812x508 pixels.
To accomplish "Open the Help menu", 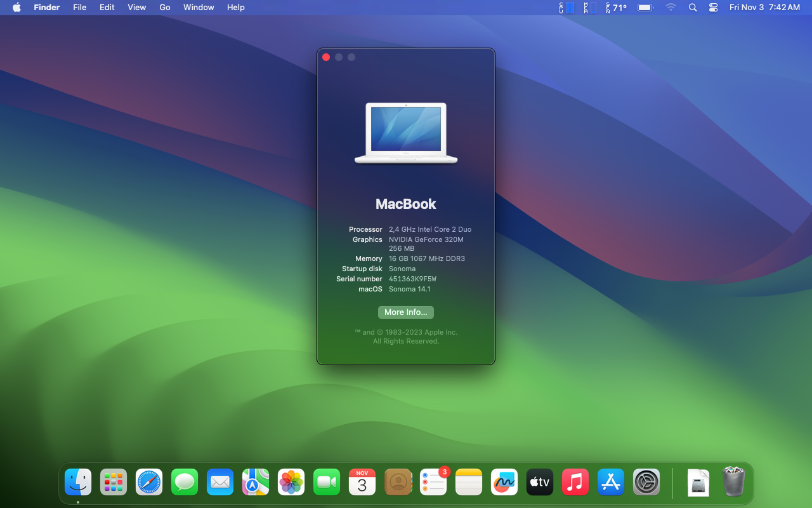I will [x=236, y=8].
